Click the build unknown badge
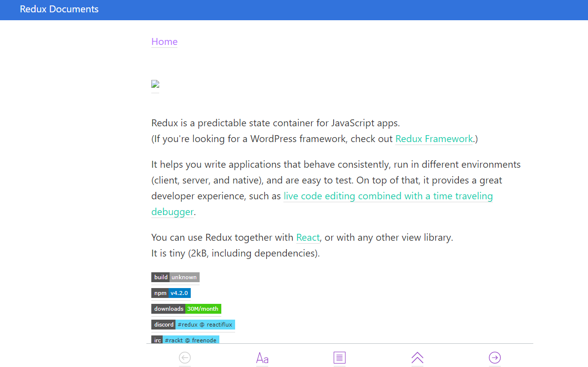Screen dimensions: 588x367 tap(175, 277)
